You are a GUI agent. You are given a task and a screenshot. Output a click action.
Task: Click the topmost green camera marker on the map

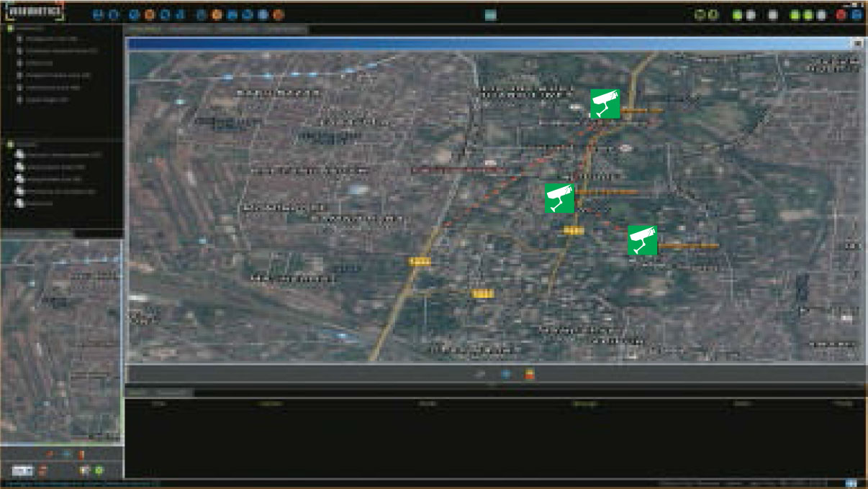click(x=605, y=104)
